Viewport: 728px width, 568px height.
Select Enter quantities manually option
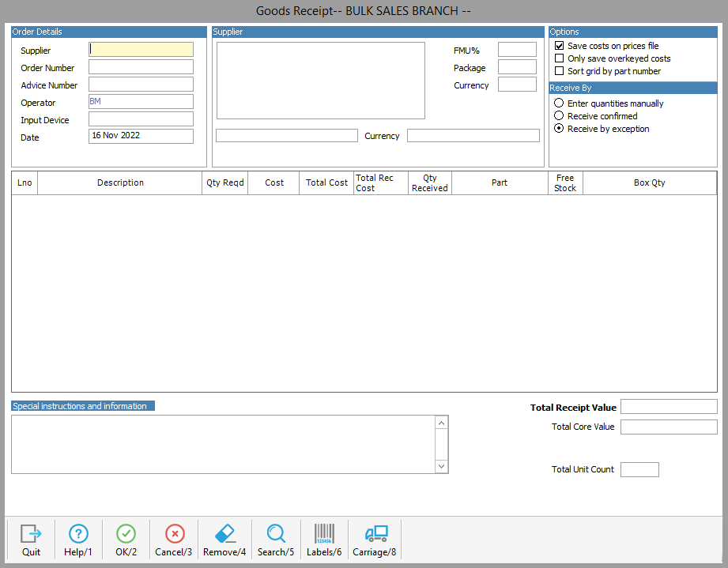coord(559,103)
